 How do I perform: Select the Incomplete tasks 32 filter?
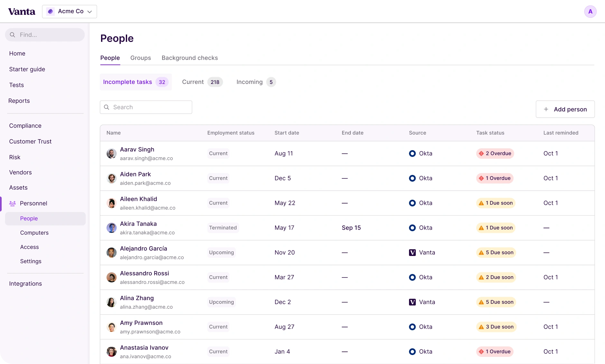point(135,82)
